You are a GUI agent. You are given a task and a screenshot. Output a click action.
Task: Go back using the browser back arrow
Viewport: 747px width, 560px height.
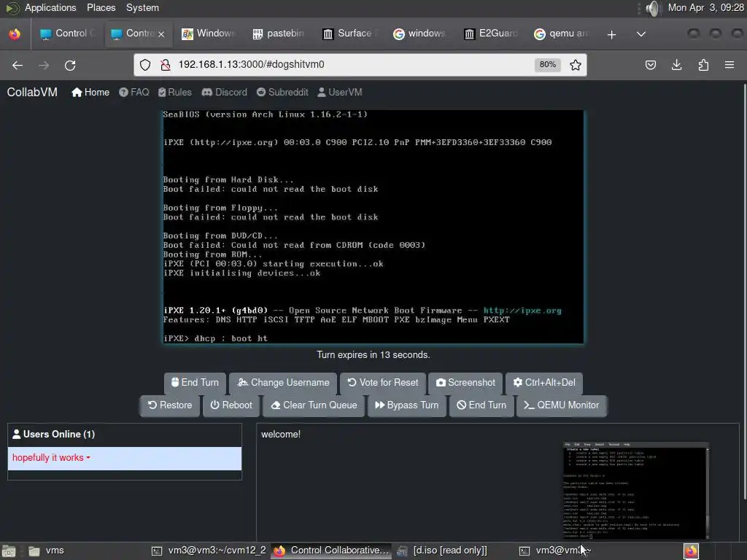pos(18,65)
